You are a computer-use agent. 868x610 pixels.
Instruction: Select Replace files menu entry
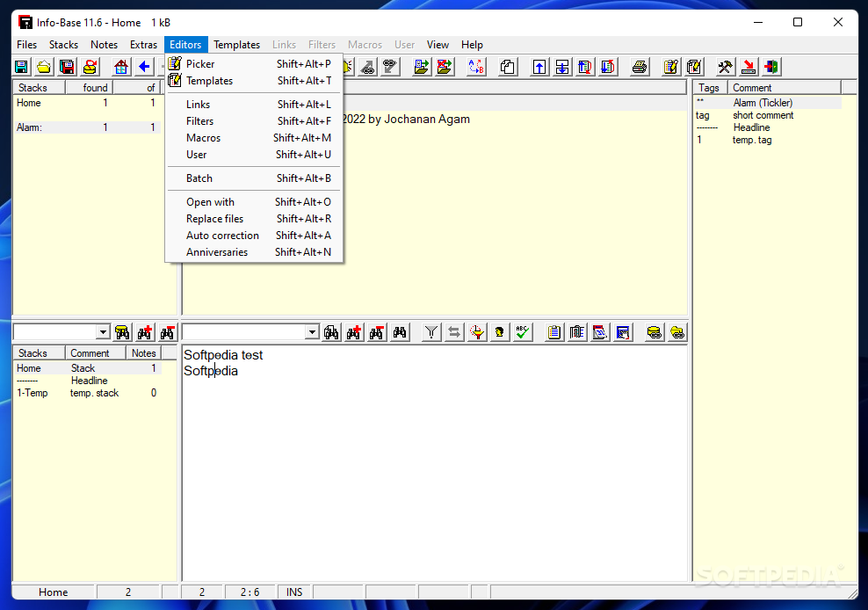click(x=254, y=218)
